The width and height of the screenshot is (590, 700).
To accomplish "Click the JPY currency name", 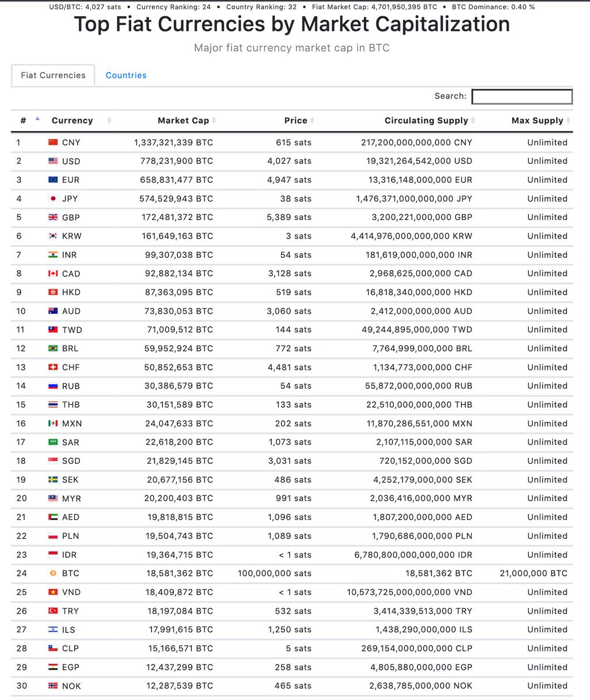I will tap(70, 198).
